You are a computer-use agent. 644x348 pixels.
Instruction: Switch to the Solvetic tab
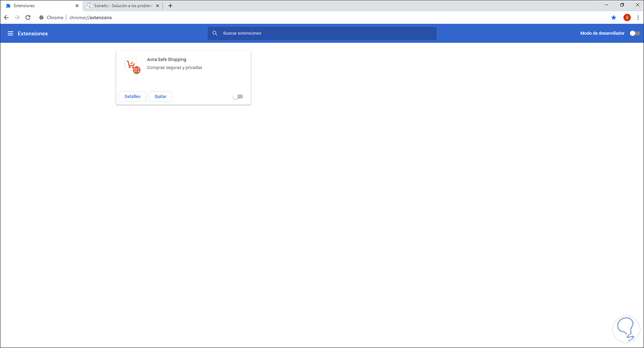pyautogui.click(x=121, y=5)
